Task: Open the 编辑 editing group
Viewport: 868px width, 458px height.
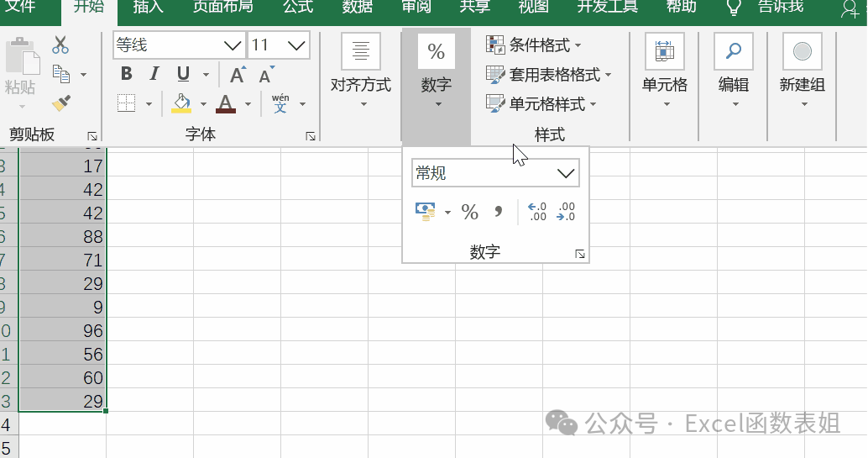Action: coord(734,71)
